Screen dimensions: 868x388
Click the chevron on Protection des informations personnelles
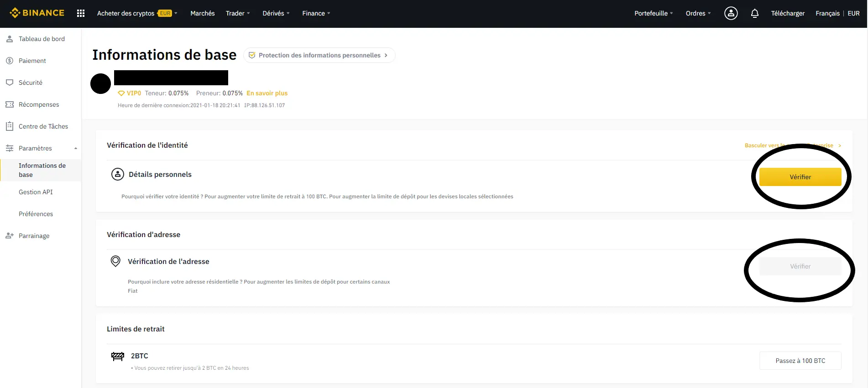pyautogui.click(x=386, y=55)
